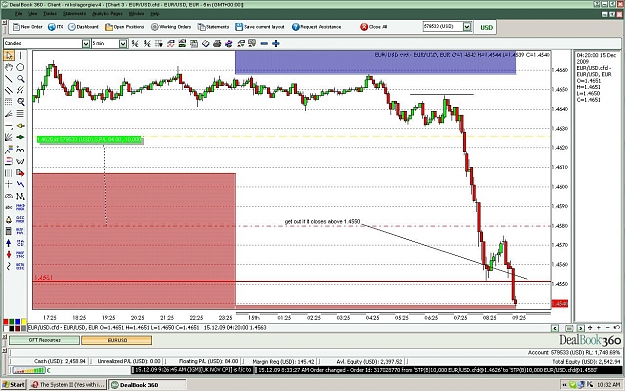Click the diamond eraser-like chart toolbar icon
Viewport: 625px width, 391px height.
pyautogui.click(x=205, y=43)
